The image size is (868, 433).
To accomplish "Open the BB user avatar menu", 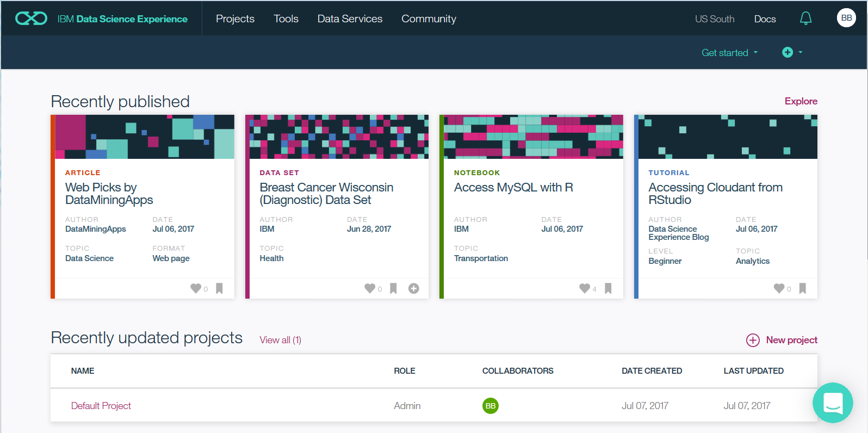I will pos(846,18).
